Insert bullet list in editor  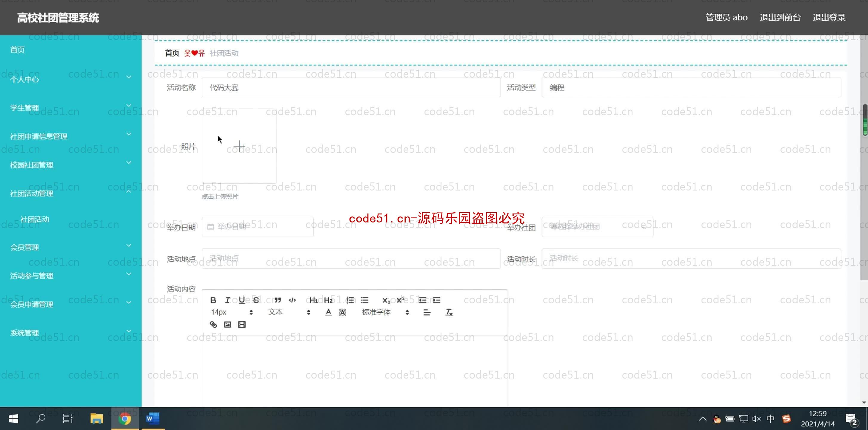click(x=364, y=300)
